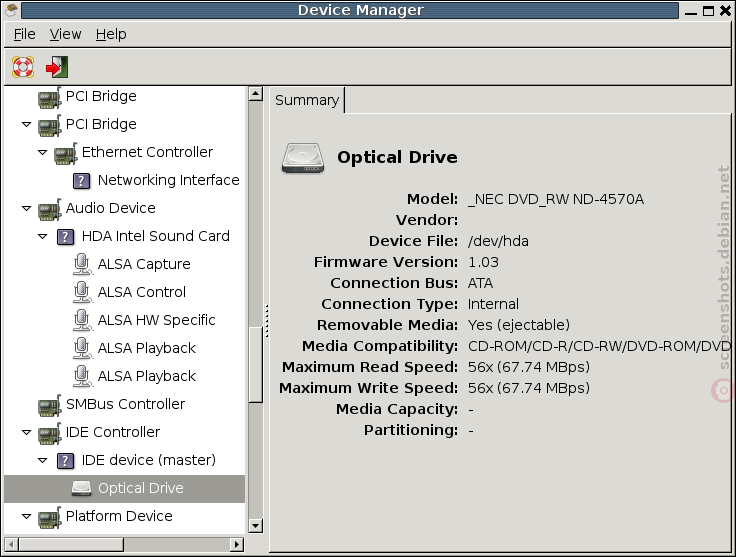The width and height of the screenshot is (736, 557).
Task: Click the Maximum Read Speed value
Action: (x=529, y=367)
